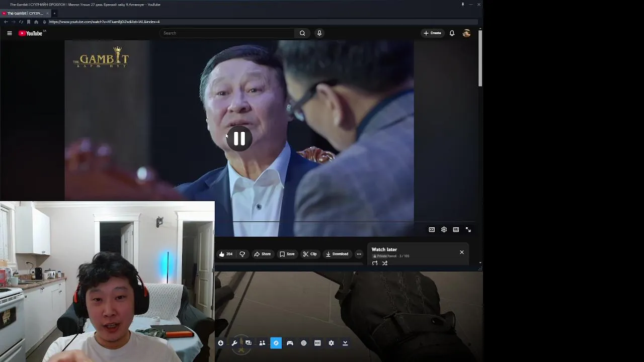
Task: Open a new browser tab
Action: click(x=54, y=14)
